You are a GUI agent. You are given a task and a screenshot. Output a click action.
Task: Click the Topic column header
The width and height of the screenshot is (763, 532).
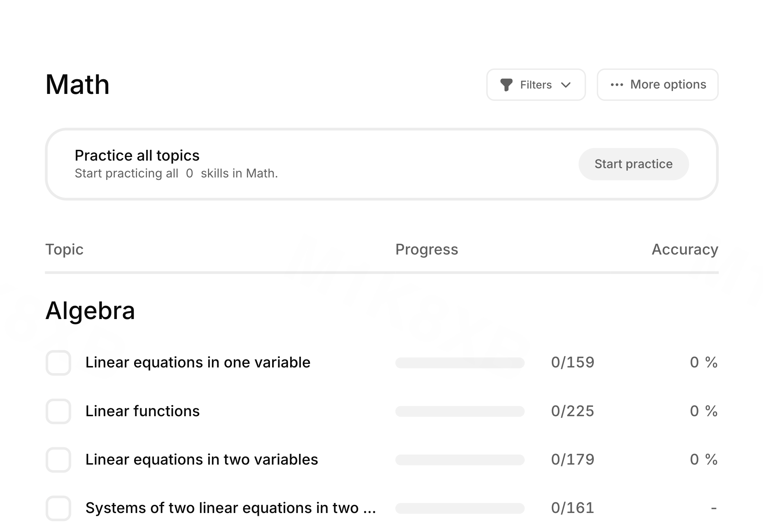click(64, 249)
